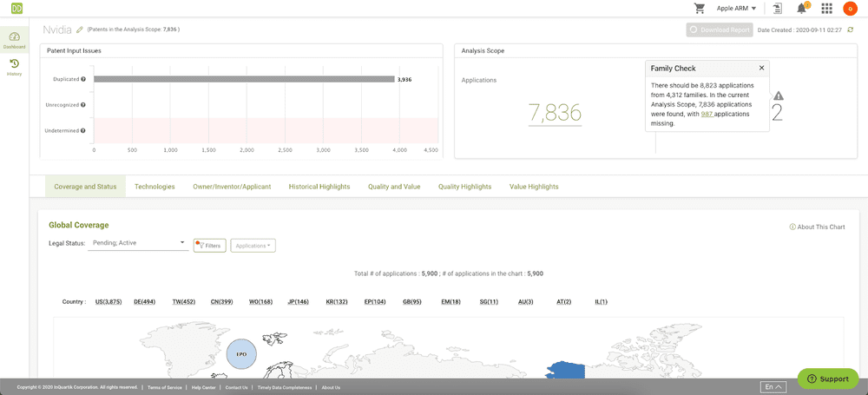
Task: Open the Historical Highlights tab
Action: click(x=319, y=187)
